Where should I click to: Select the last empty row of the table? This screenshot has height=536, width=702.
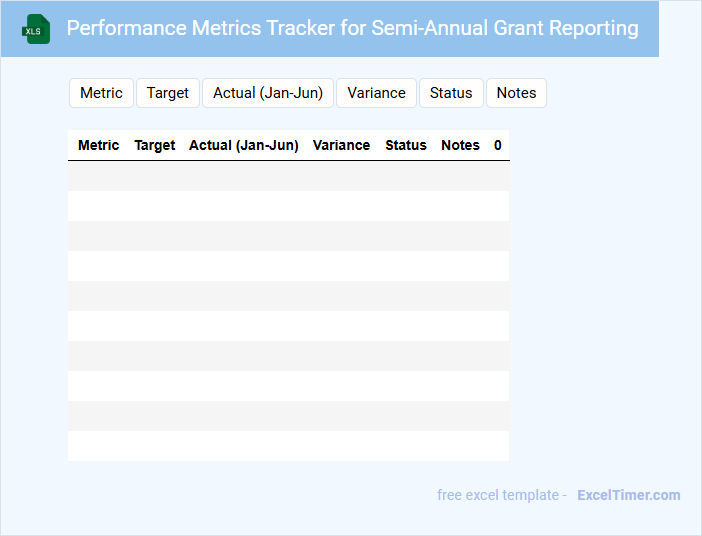tap(288, 446)
